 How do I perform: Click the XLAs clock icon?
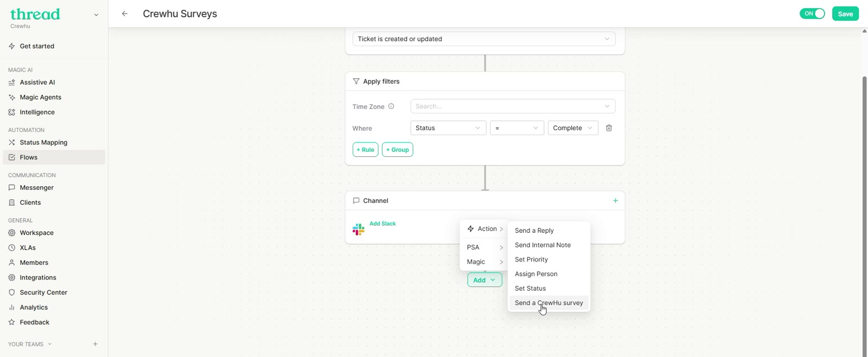pos(12,248)
